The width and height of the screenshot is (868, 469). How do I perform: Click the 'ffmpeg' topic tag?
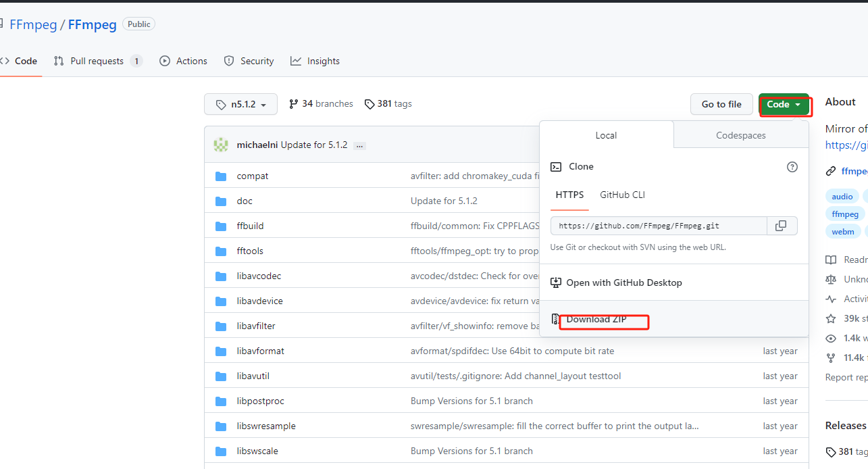pos(845,214)
